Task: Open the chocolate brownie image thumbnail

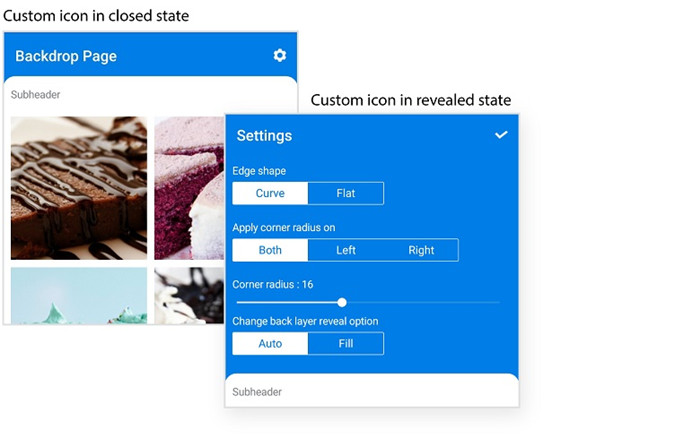Action: 79,188
